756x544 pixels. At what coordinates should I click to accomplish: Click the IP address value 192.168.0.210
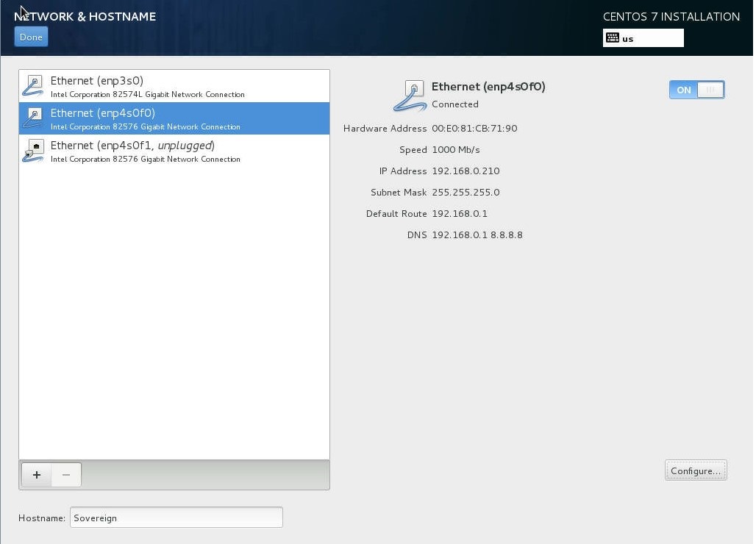click(466, 171)
